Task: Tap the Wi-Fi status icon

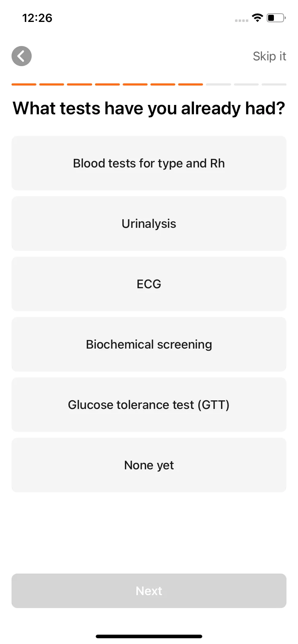Action: 258,18
